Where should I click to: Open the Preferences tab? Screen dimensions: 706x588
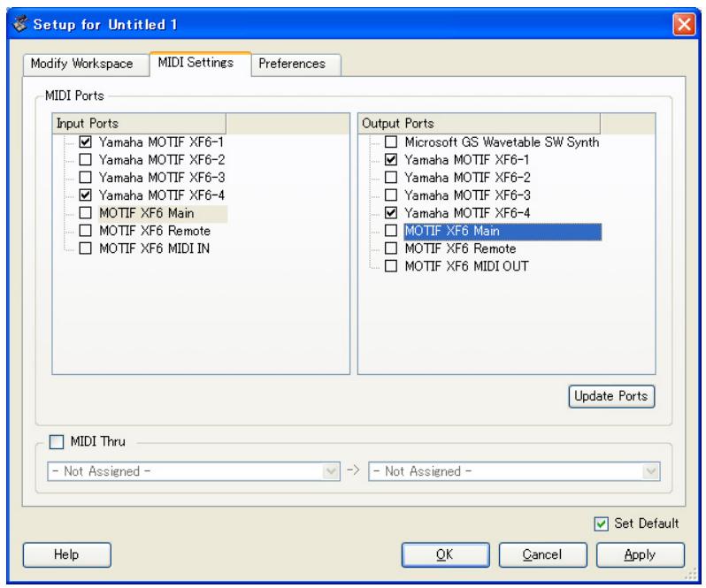(x=295, y=64)
